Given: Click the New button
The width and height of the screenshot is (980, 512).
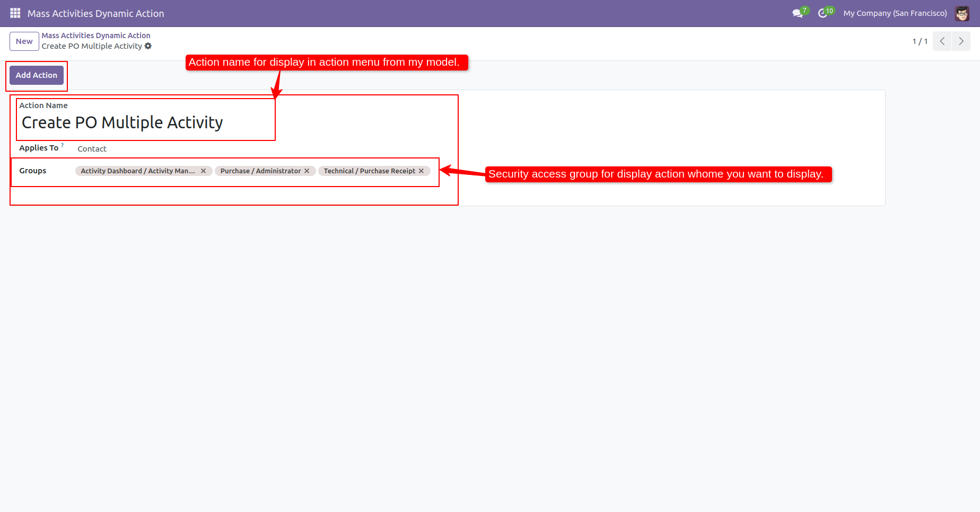Looking at the screenshot, I should click(x=24, y=41).
